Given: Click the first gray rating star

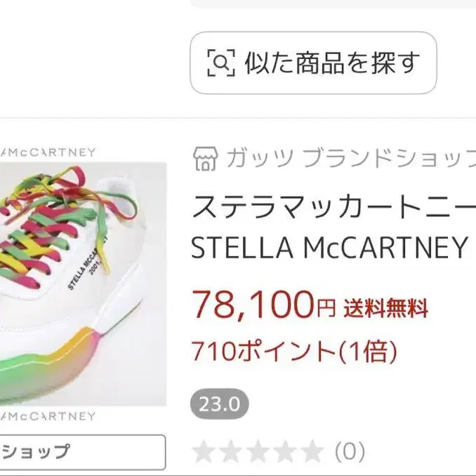Looking at the screenshot, I should click(204, 451).
